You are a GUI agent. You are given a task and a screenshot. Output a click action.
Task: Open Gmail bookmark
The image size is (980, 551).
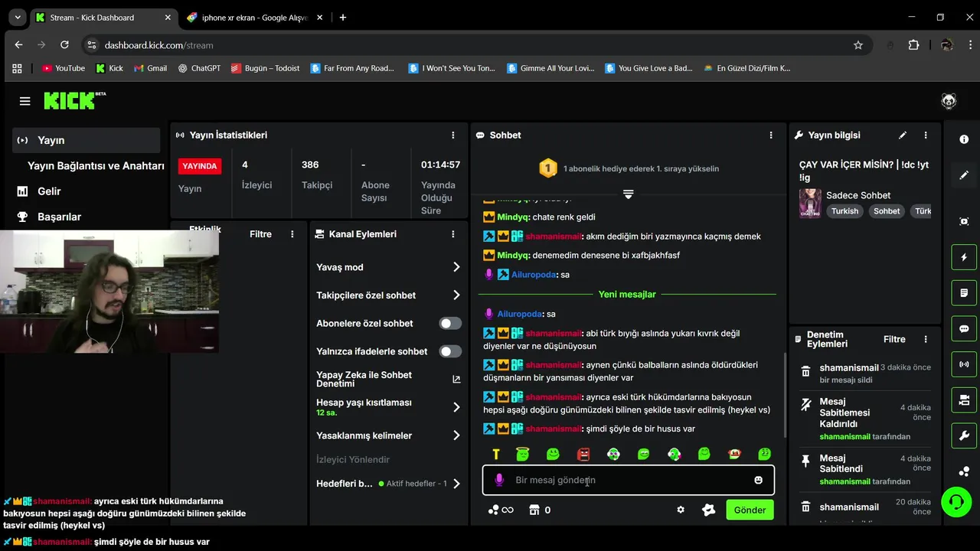(x=150, y=68)
